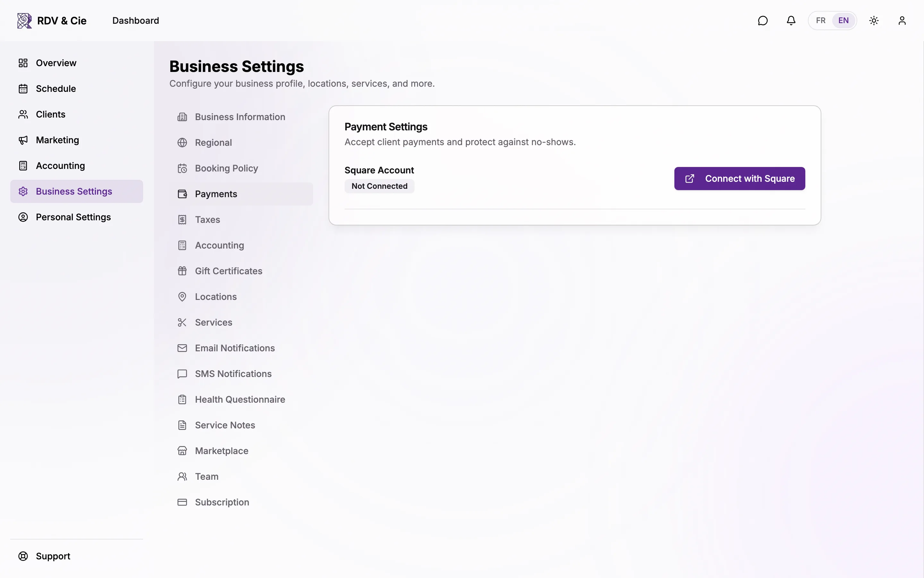
Task: Select the Booking Policy settings tab
Action: (x=241, y=168)
